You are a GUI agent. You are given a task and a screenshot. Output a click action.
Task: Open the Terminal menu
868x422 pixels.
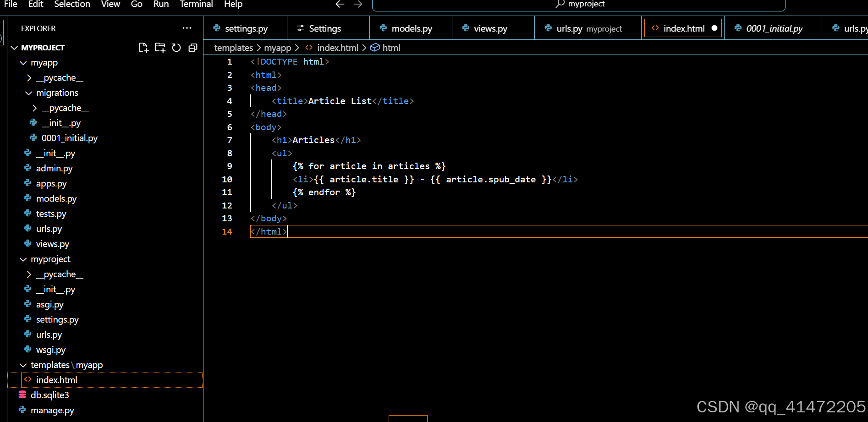tap(196, 5)
